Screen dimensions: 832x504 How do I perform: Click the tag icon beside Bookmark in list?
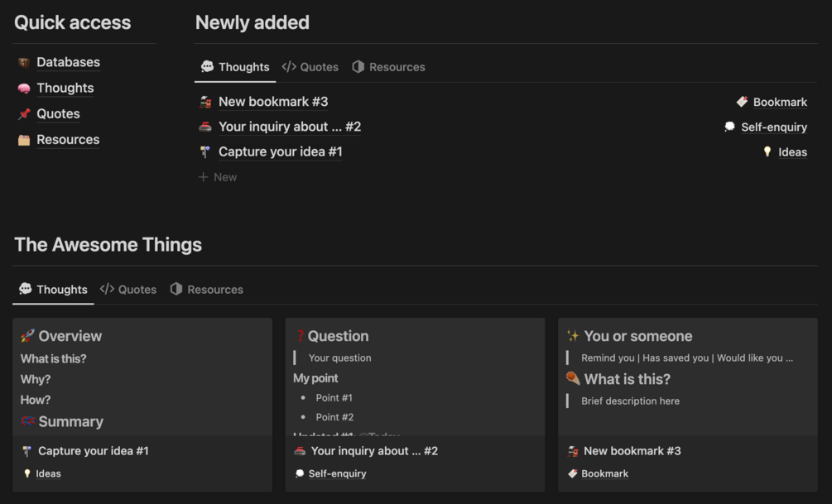(742, 103)
